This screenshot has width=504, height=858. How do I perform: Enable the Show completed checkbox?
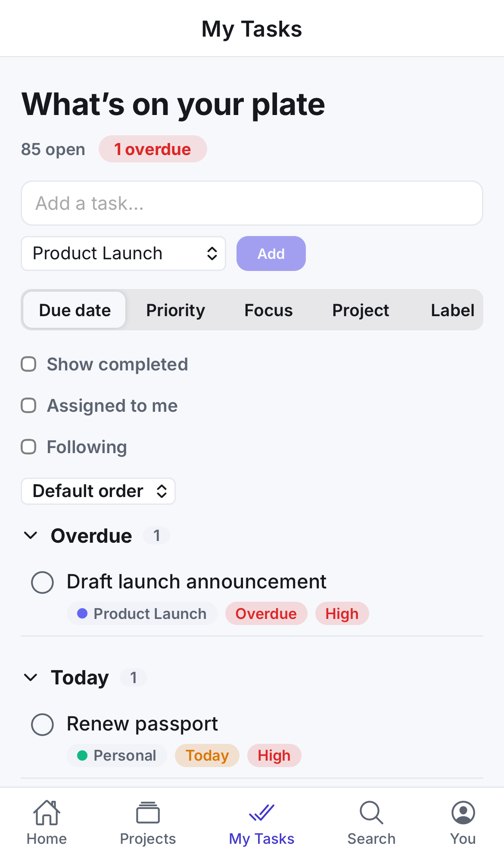click(x=28, y=364)
